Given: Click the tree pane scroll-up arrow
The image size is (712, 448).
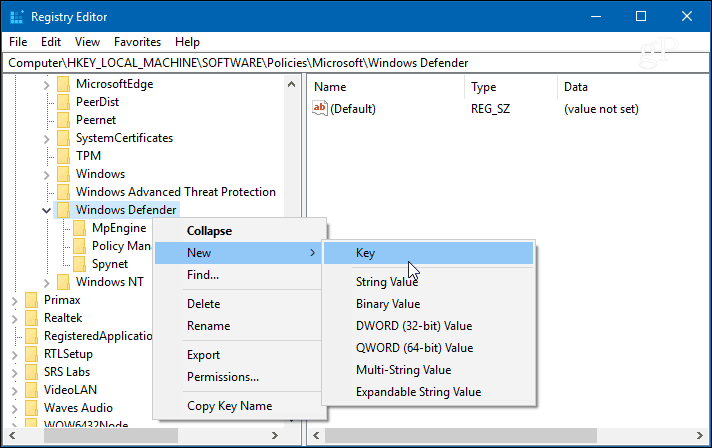Looking at the screenshot, I should pos(292,84).
